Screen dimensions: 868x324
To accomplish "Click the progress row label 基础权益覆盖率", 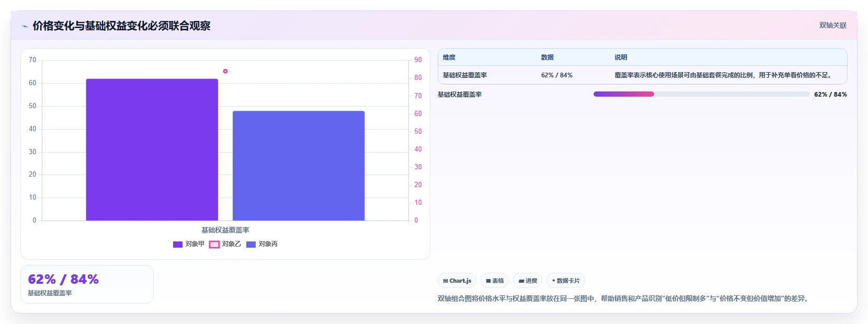I will 460,95.
